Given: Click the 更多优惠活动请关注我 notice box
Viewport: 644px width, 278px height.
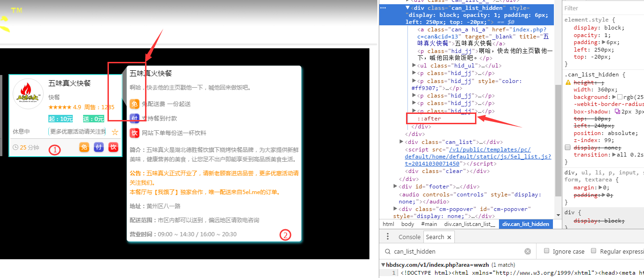Looking at the screenshot, I should coord(77,132).
